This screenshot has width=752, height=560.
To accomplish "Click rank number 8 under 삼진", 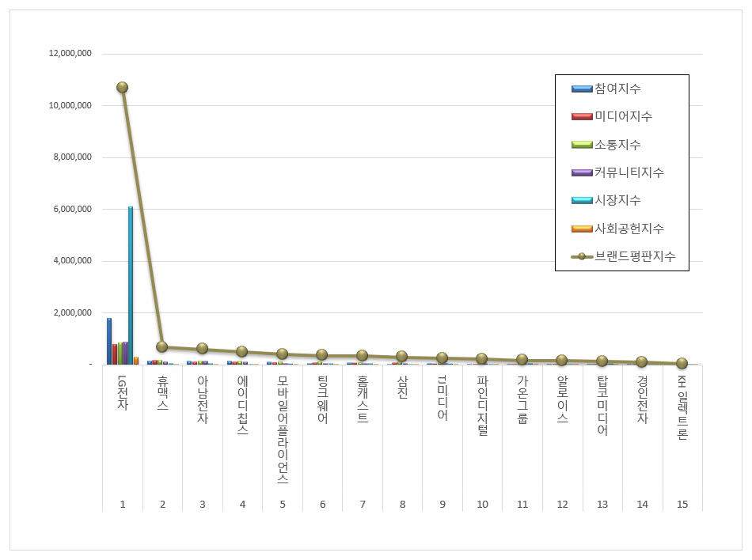I will pyautogui.click(x=402, y=504).
